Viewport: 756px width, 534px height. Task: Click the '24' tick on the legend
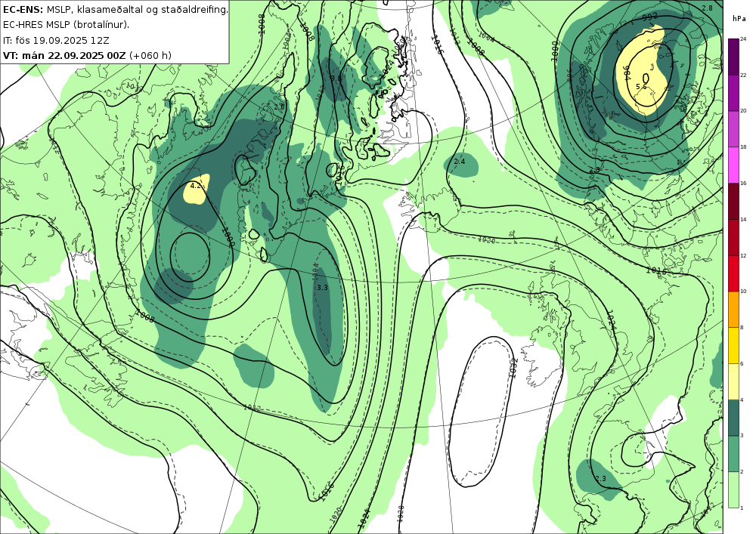[x=743, y=39]
